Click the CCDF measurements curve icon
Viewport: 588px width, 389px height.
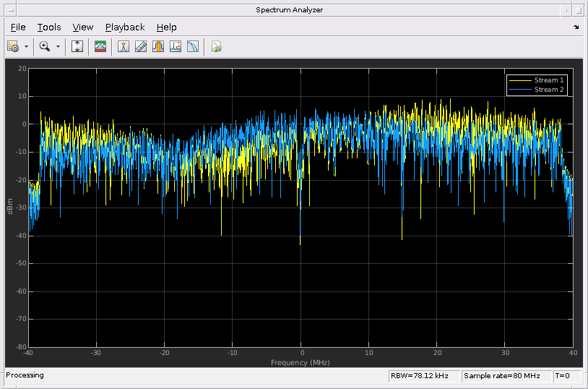click(x=193, y=46)
